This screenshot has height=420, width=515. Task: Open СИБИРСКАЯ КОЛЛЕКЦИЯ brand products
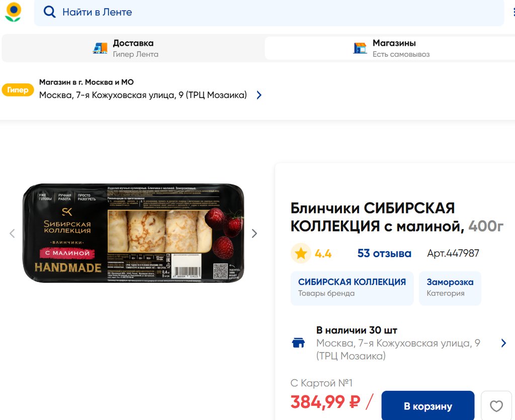point(352,288)
